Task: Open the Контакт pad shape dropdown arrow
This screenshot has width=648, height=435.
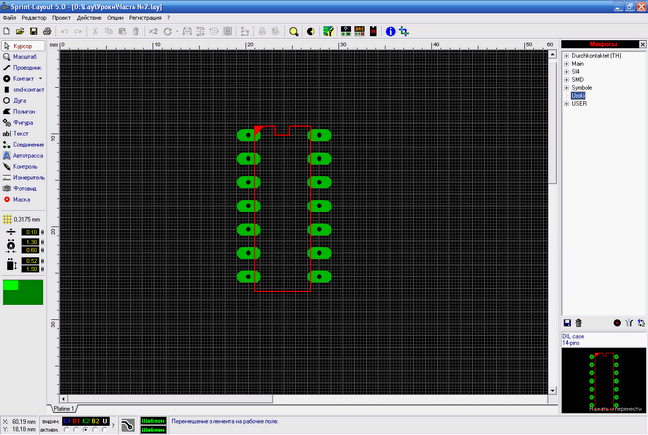Action: tap(40, 78)
